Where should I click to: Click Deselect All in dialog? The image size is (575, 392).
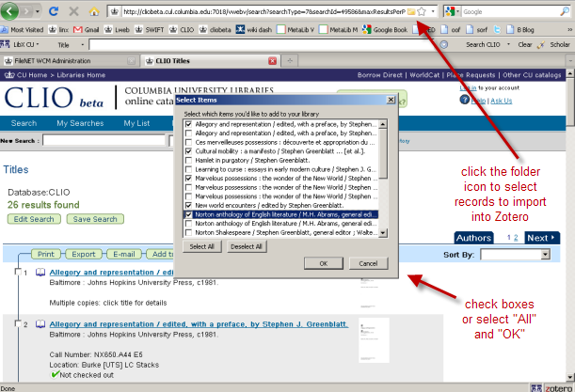point(247,246)
